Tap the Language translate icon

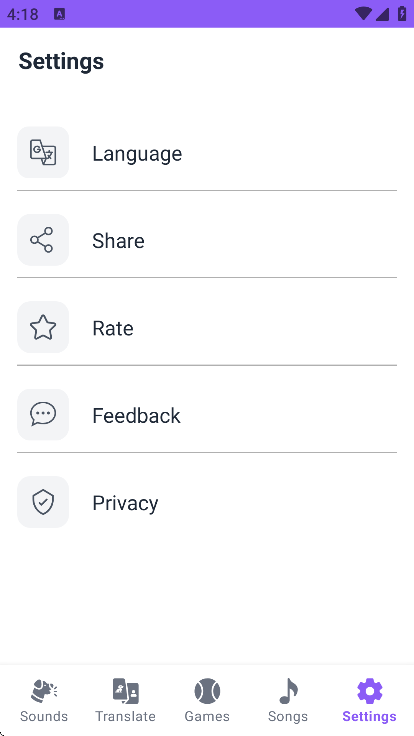point(43,152)
